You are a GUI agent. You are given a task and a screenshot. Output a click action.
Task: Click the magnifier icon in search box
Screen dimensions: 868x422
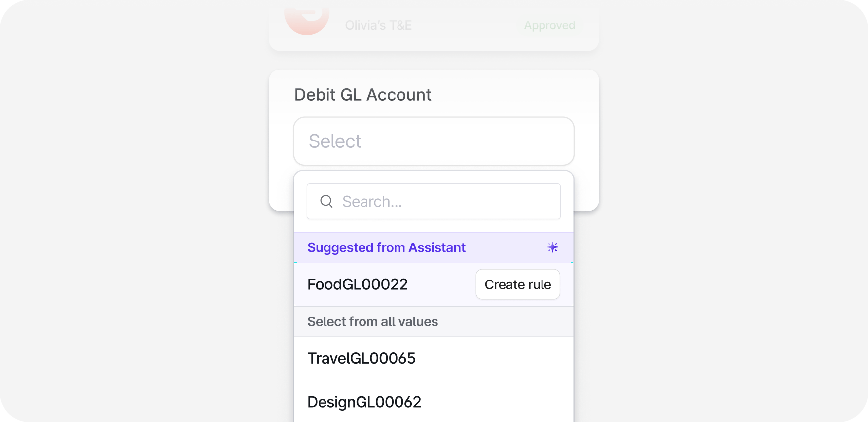click(326, 201)
